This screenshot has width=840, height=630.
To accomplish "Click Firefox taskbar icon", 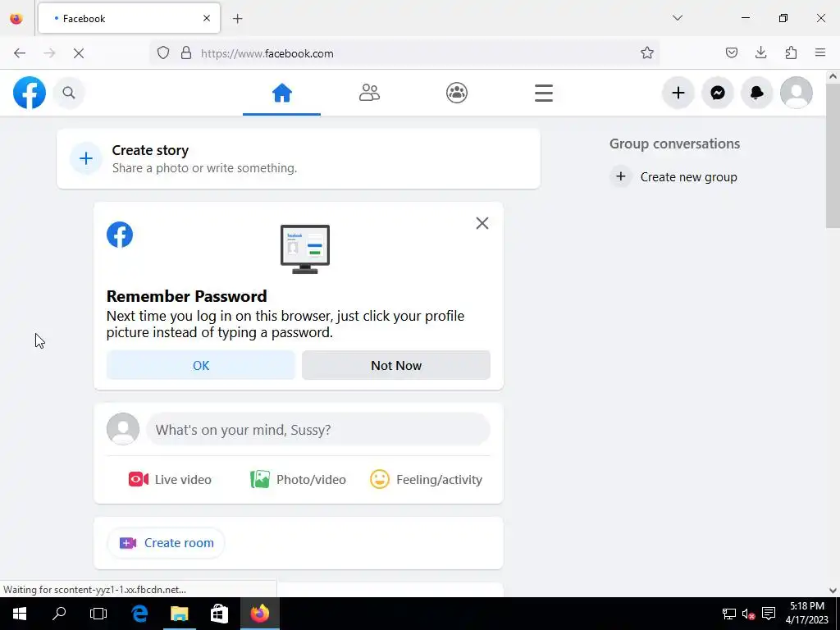I will point(260,614).
